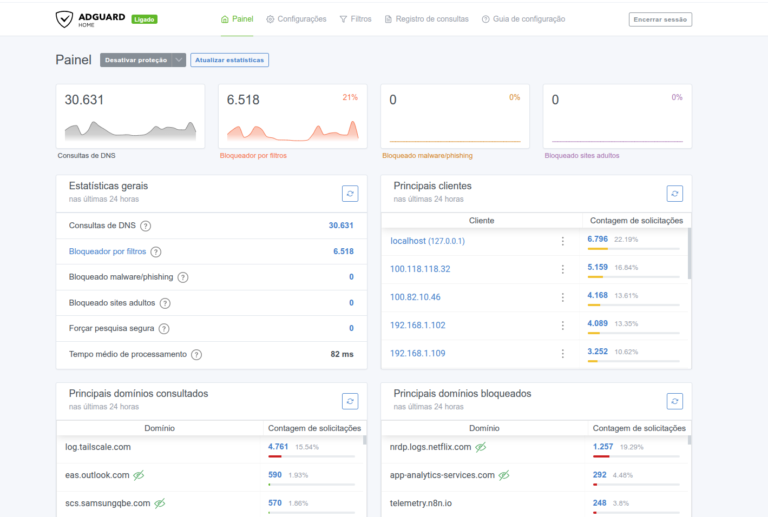768x517 pixels.
Task: Click tracker eye icon beside eas.outlook.com
Action: coord(139,475)
